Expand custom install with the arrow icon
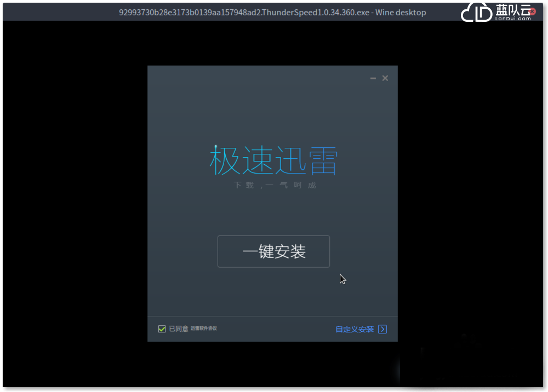Screen dimensions: 548x392 [383, 329]
